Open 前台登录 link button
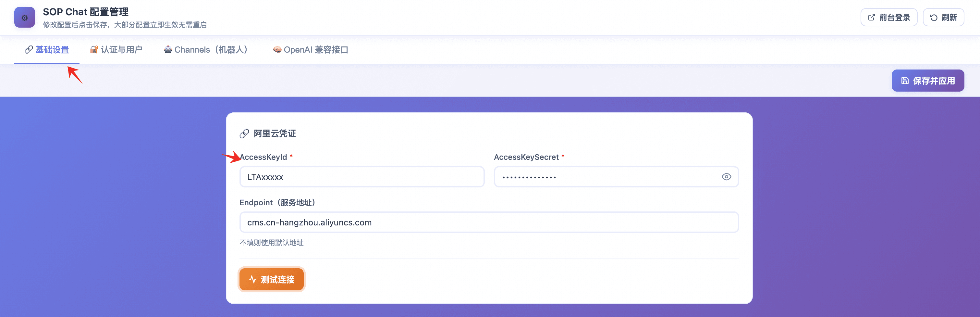The width and height of the screenshot is (980, 317). tap(889, 18)
